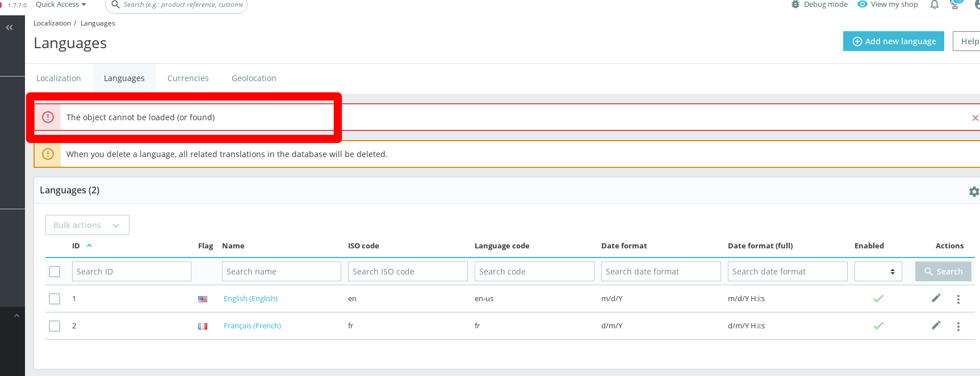980x376 pixels.
Task: Click the 'en-us' language code cell
Action: (484, 299)
